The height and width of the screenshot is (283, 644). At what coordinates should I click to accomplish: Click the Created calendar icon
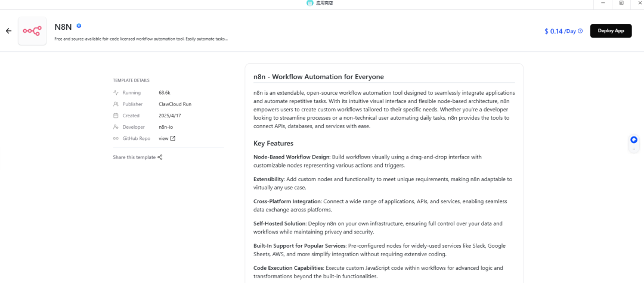pos(116,116)
